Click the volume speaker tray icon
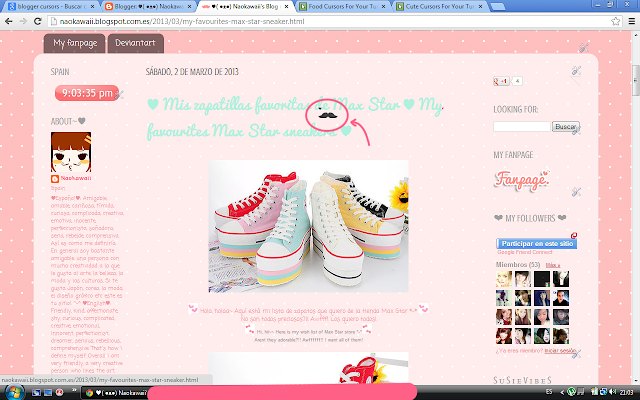 click(612, 392)
